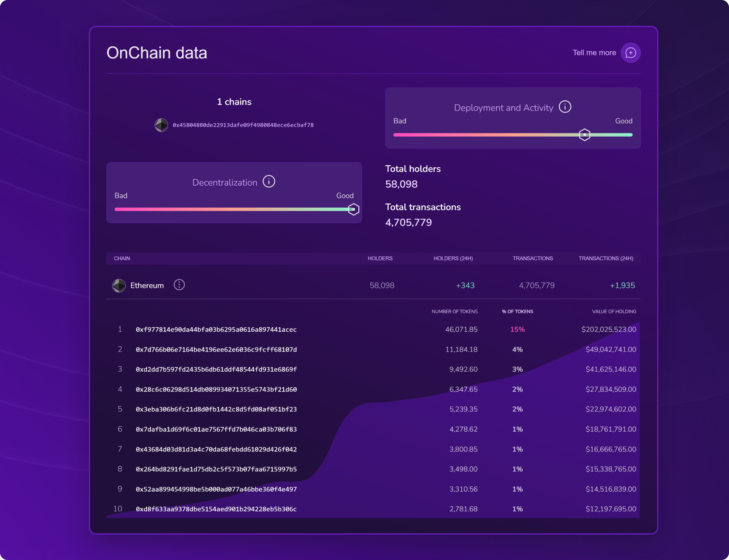The image size is (729, 560).
Task: Open fifth holder address 0x3eba306b...1bf23
Action: (216, 409)
